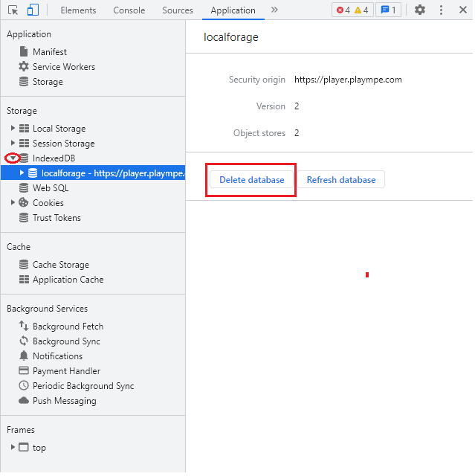Image resolution: width=475 pixels, height=476 pixels.
Task: Click the Push Messaging cloud icon
Action: point(24,402)
